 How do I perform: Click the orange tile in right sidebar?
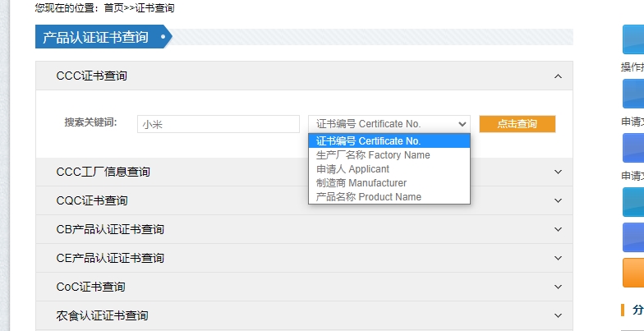tap(633, 272)
